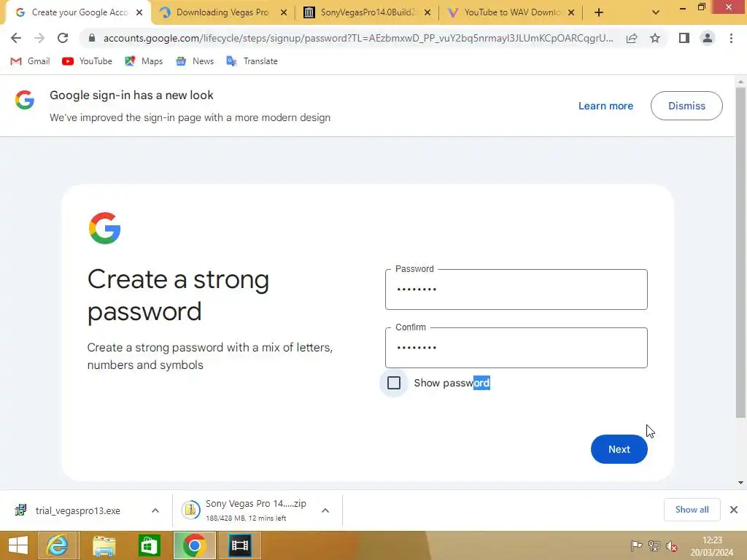This screenshot has height=560, width=747.
Task: Open the Chrome side panel icon
Action: pos(684,38)
